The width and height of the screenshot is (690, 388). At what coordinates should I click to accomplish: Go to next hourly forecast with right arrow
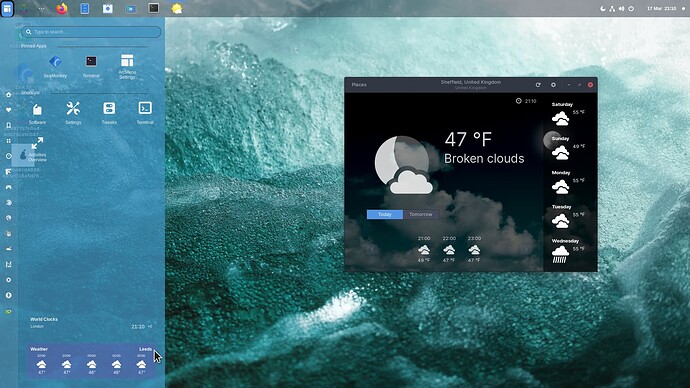point(525,250)
